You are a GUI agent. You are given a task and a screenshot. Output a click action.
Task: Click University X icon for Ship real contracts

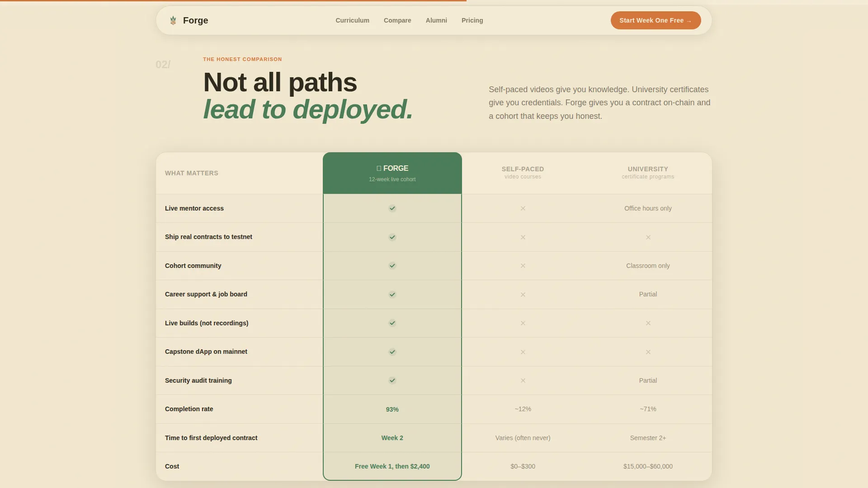click(648, 237)
